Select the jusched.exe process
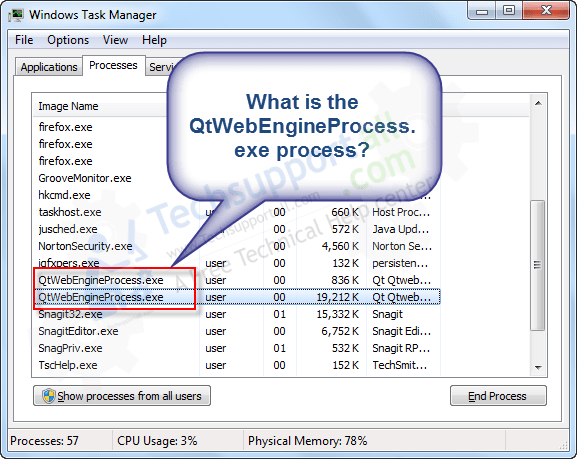Viewport: 577px width, 459px height. pos(237,229)
